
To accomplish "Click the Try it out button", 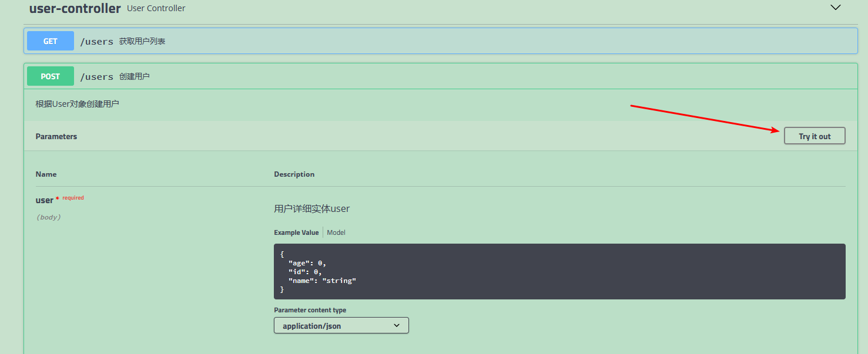I will point(815,136).
